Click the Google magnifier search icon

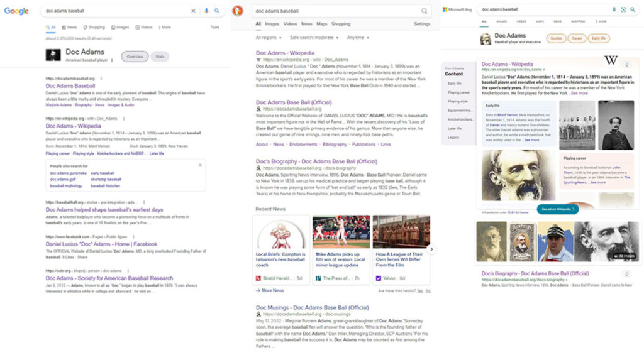(x=217, y=11)
